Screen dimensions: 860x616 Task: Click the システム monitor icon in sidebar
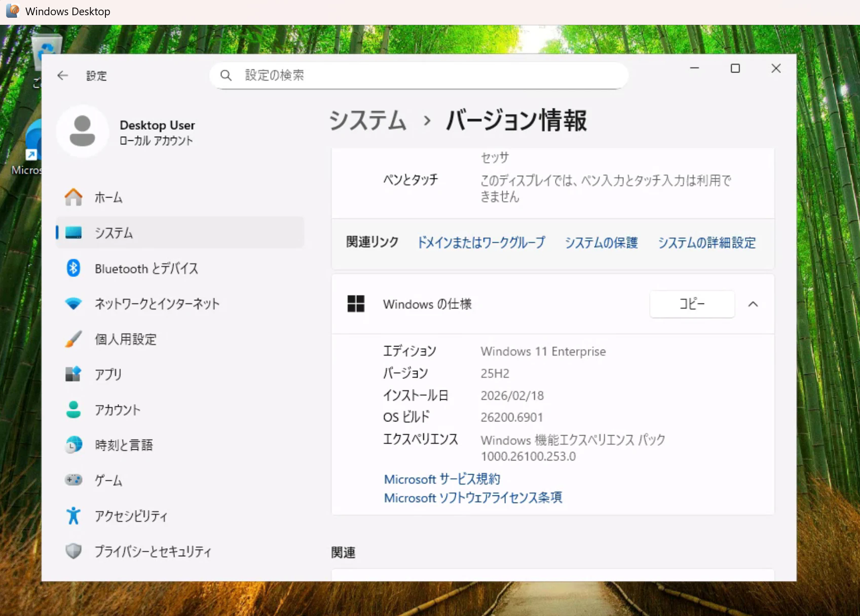click(x=73, y=233)
